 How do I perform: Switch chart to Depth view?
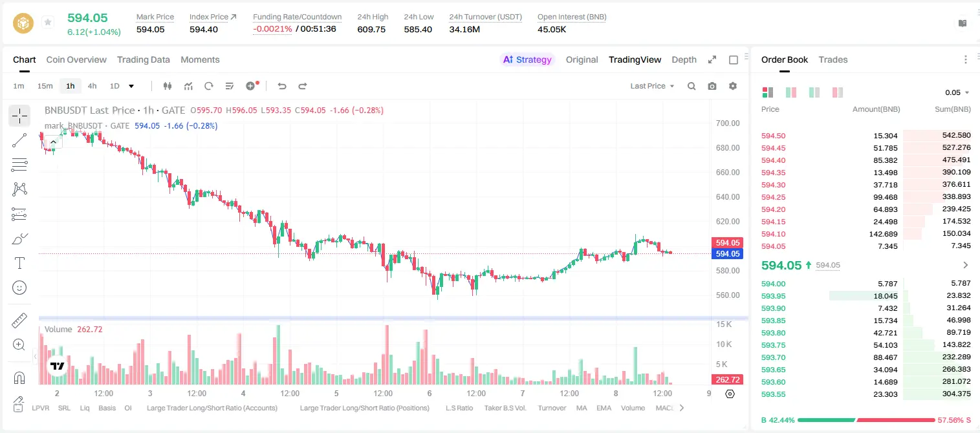(684, 59)
